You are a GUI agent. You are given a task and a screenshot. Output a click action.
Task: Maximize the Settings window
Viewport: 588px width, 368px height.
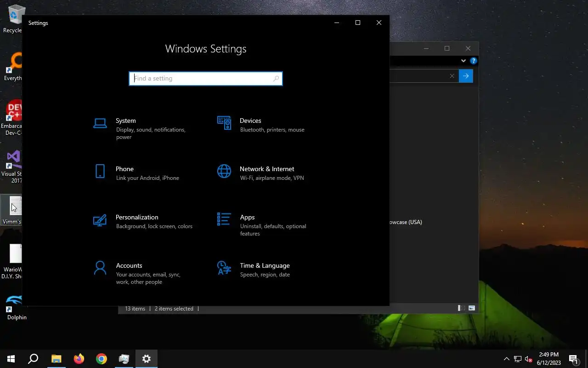(x=358, y=23)
